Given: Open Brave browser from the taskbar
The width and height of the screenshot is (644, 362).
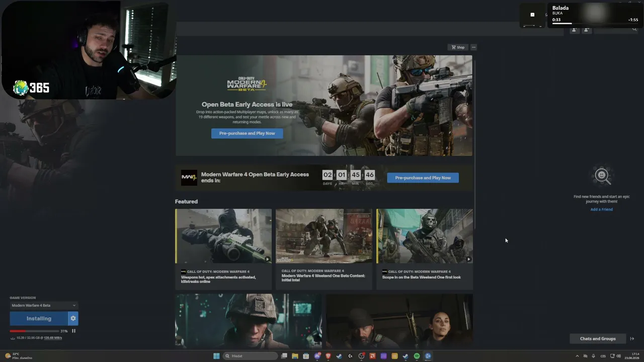Looking at the screenshot, I should [328, 356].
